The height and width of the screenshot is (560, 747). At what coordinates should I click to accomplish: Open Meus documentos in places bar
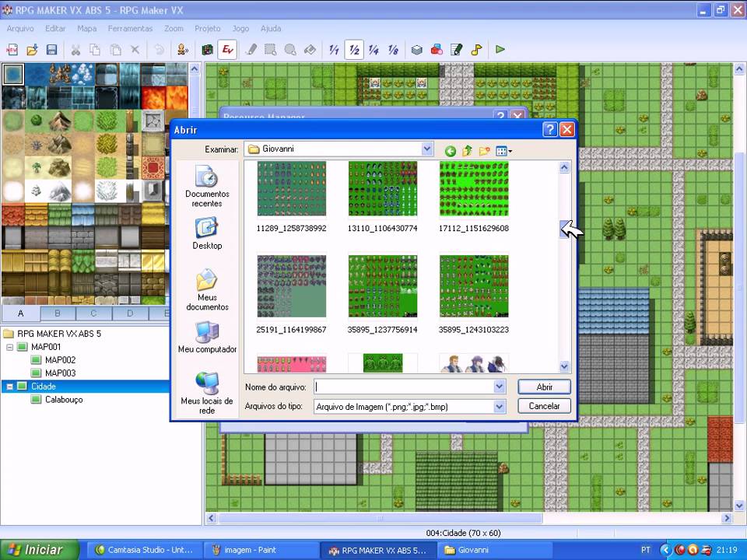click(x=207, y=289)
